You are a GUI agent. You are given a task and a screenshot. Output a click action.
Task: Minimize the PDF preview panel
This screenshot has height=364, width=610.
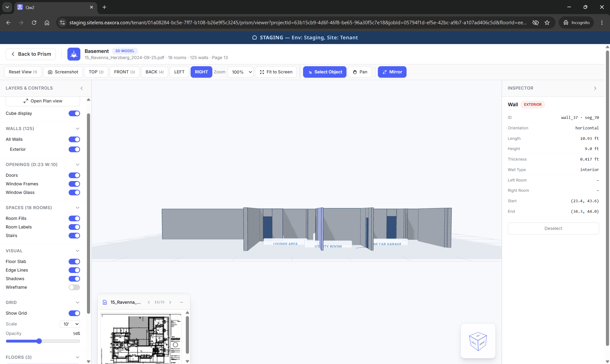(182, 302)
